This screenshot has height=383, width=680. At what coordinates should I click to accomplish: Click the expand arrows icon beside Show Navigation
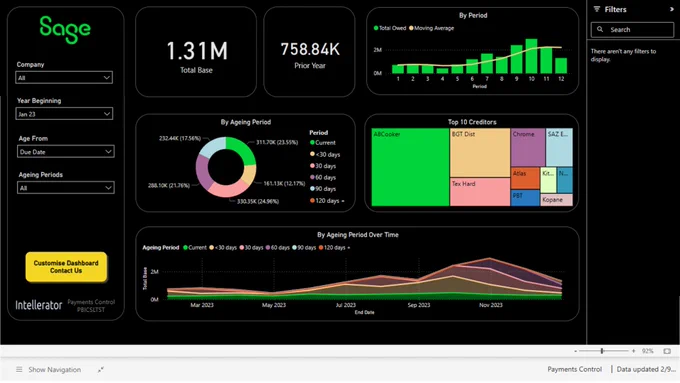(101, 370)
